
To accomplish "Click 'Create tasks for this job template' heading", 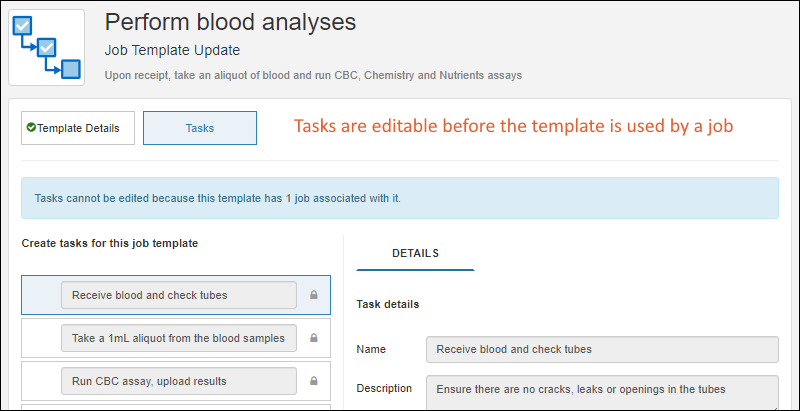I will click(x=110, y=243).
